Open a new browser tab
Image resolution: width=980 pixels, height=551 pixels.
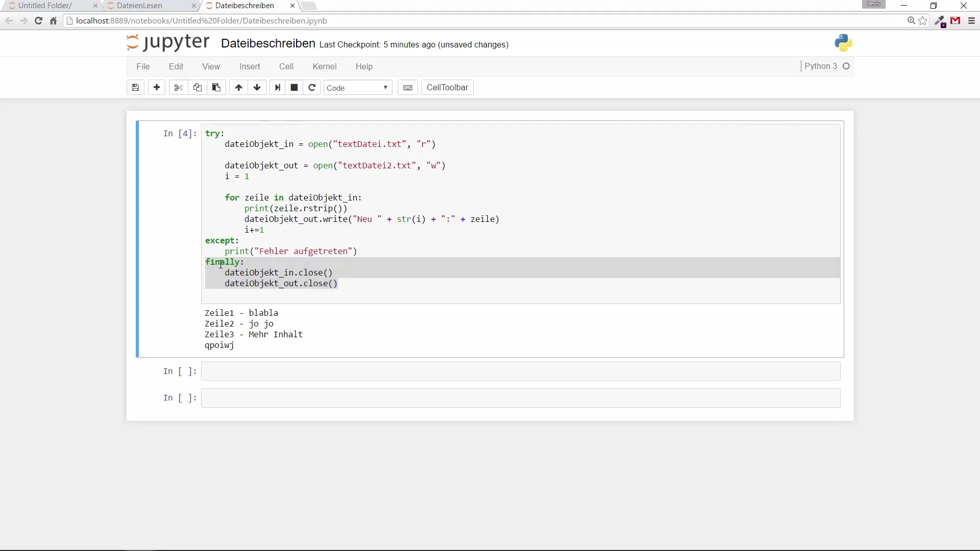(x=309, y=6)
